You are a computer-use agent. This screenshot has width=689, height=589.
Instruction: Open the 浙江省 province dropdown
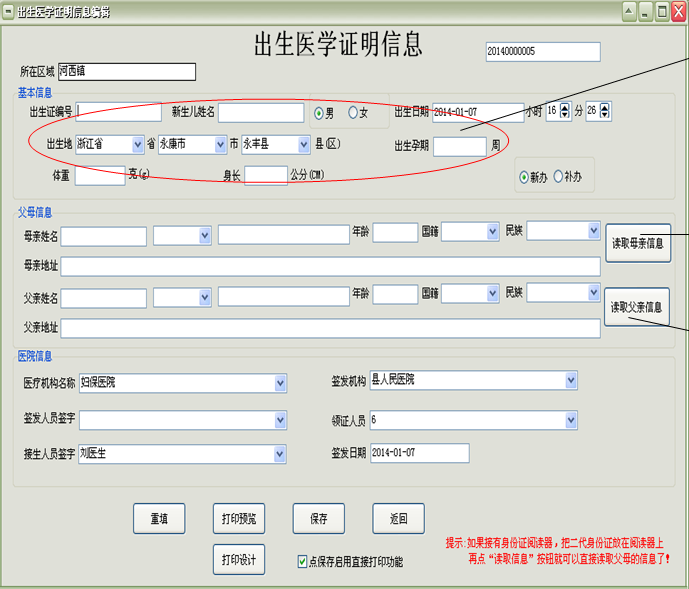coord(137,144)
